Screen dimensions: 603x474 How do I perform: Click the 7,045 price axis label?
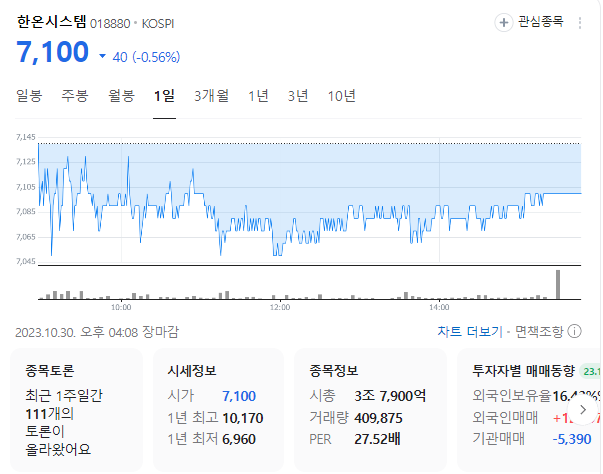pos(26,261)
